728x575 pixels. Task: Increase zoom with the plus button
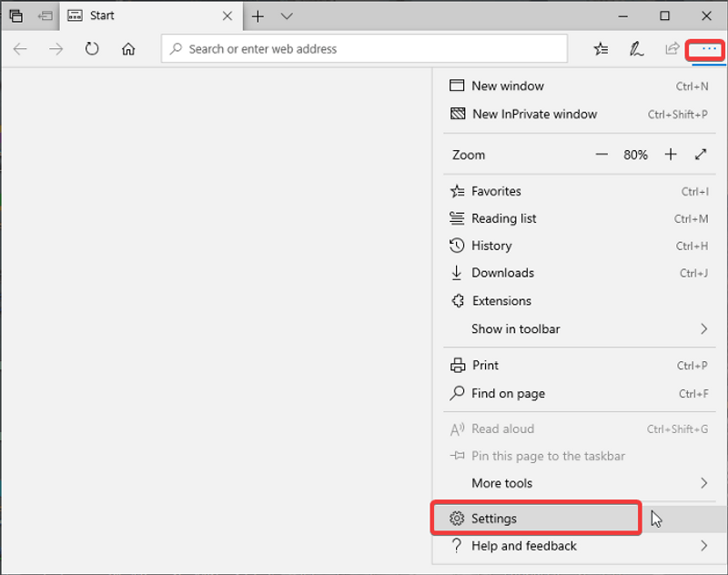tap(671, 155)
